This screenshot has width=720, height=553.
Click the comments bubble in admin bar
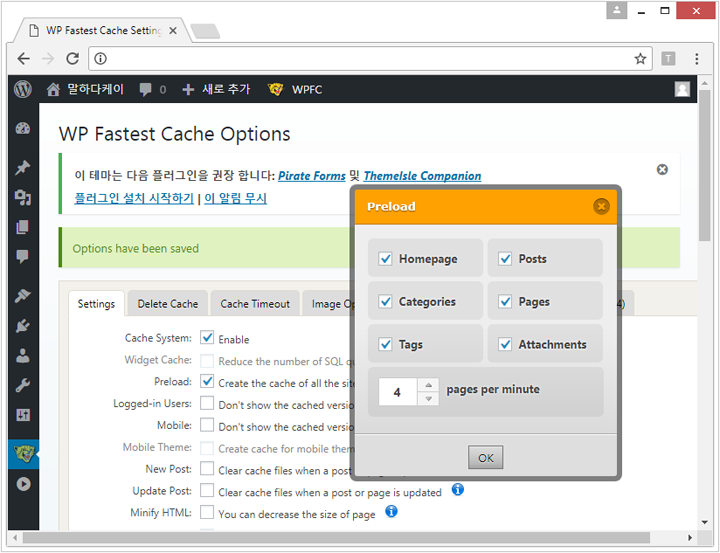tap(146, 89)
